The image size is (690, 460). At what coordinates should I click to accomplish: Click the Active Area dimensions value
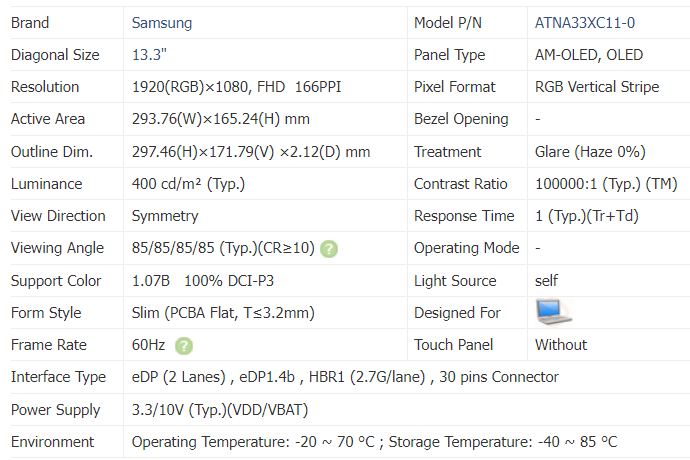click(x=220, y=119)
